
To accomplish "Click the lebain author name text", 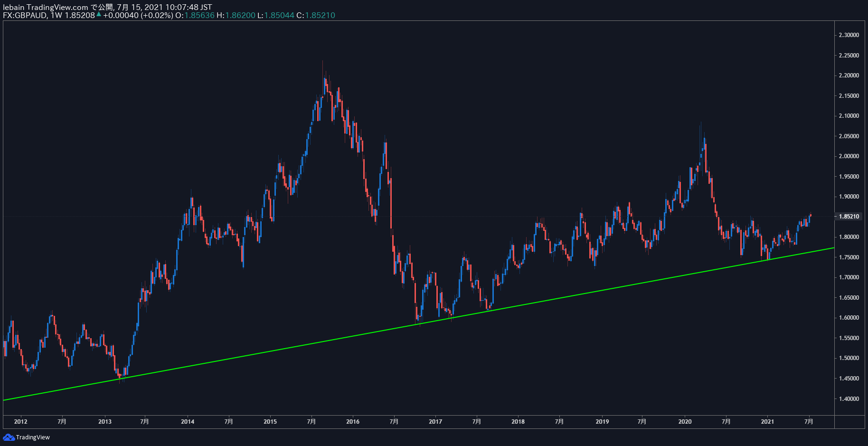I will click(14, 7).
